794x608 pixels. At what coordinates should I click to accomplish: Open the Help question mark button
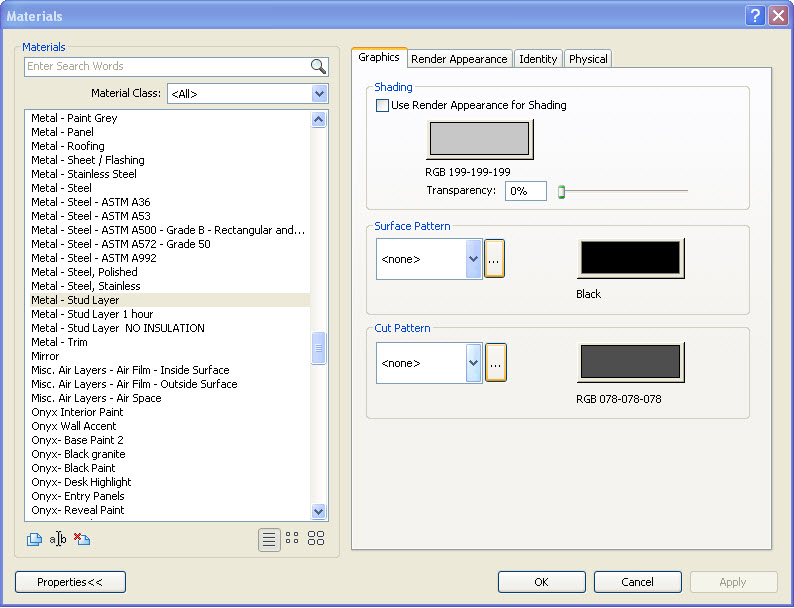pyautogui.click(x=755, y=16)
